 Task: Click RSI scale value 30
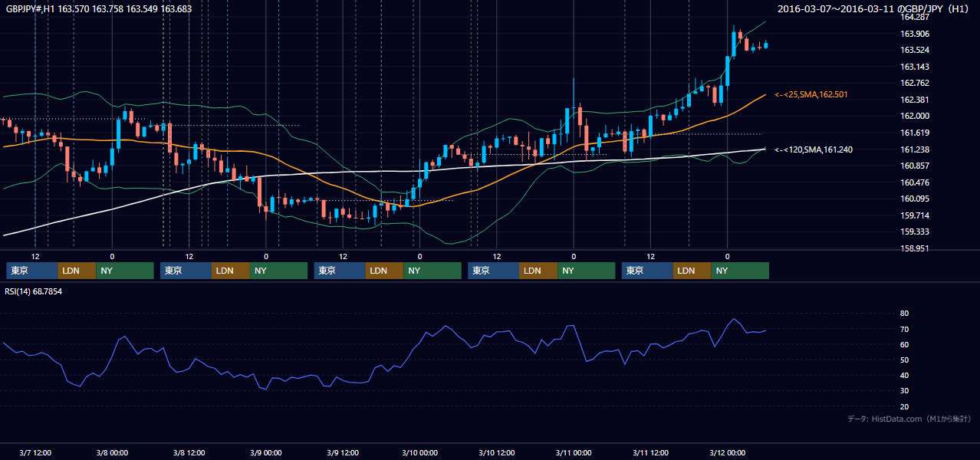[x=904, y=391]
